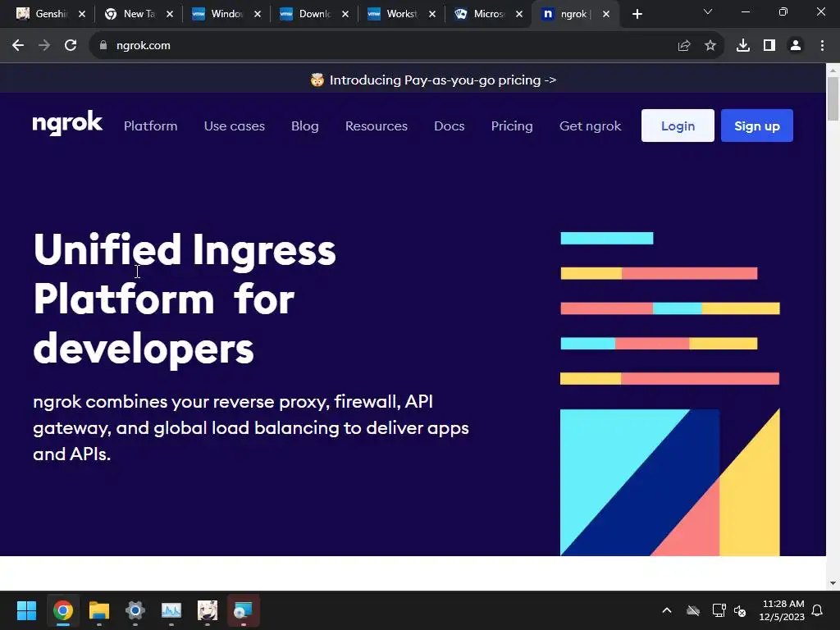Click the address bar URL ngrok.com

pyautogui.click(x=144, y=46)
